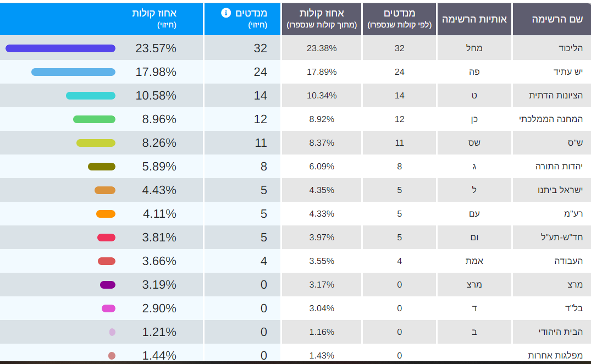Click the שם הרשימה column header

(550, 19)
